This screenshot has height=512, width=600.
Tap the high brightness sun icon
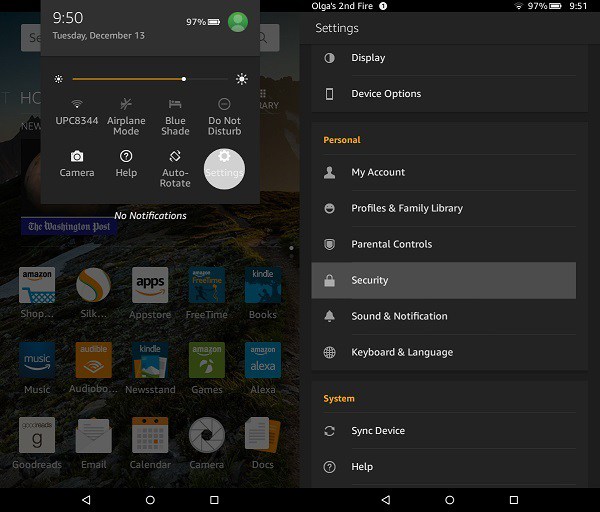coord(242,79)
